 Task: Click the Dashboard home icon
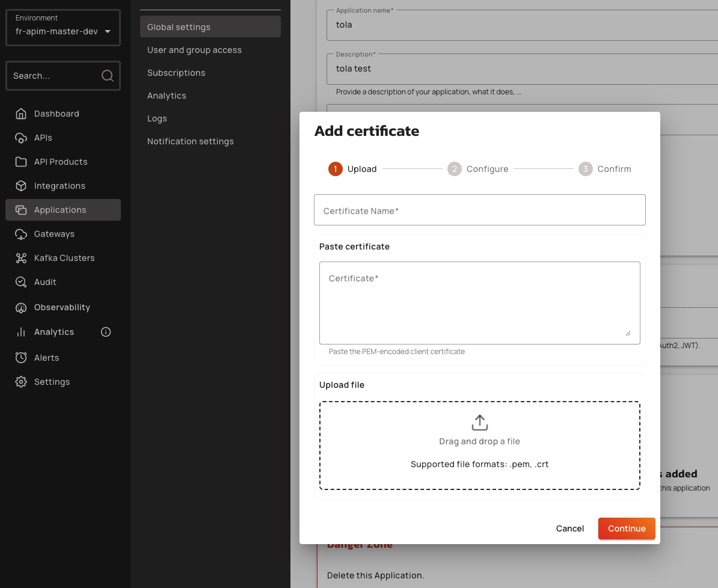tap(21, 114)
